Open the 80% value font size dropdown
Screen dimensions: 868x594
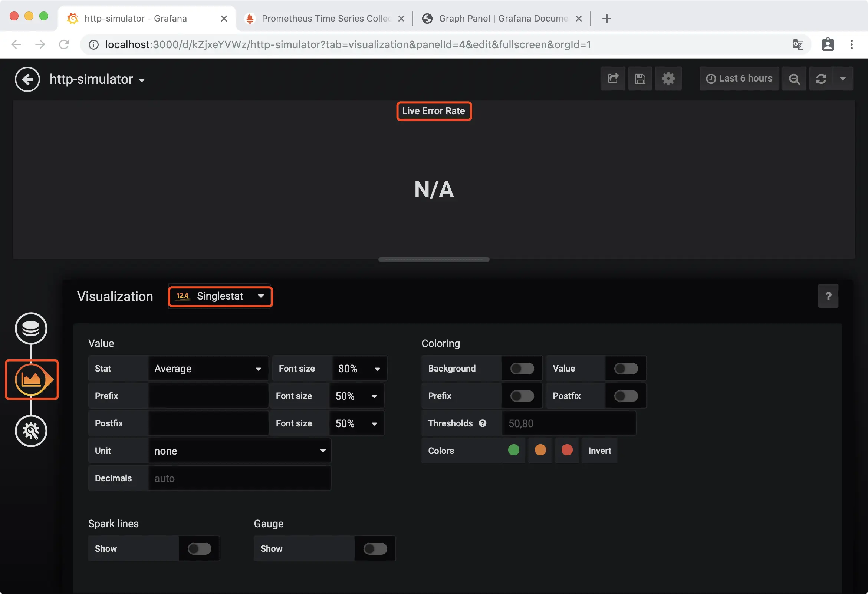(x=359, y=369)
